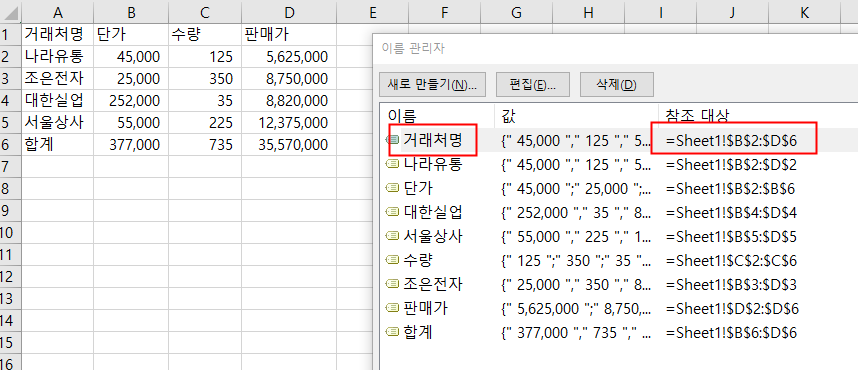The height and width of the screenshot is (370, 858).
Task: Select the 나라유통 name entry in Name Manager
Action: (x=432, y=164)
